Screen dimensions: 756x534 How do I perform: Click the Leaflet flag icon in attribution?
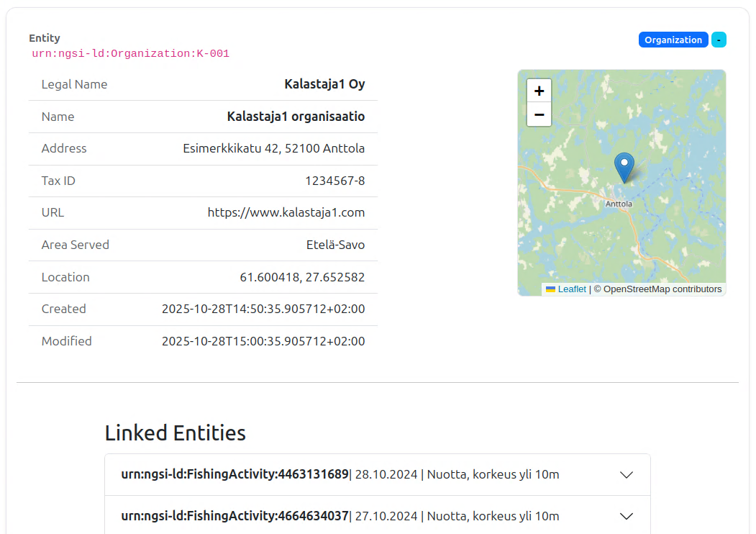click(x=550, y=289)
